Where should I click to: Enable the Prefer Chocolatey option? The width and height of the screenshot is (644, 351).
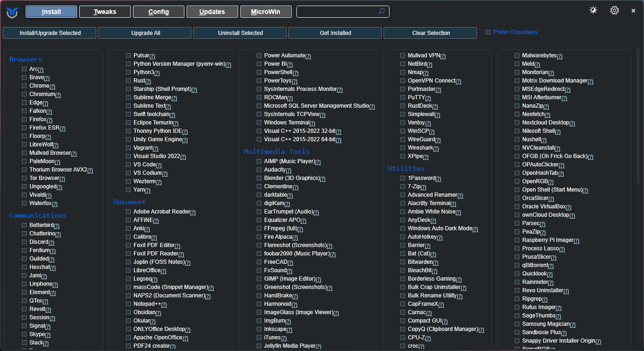(488, 32)
